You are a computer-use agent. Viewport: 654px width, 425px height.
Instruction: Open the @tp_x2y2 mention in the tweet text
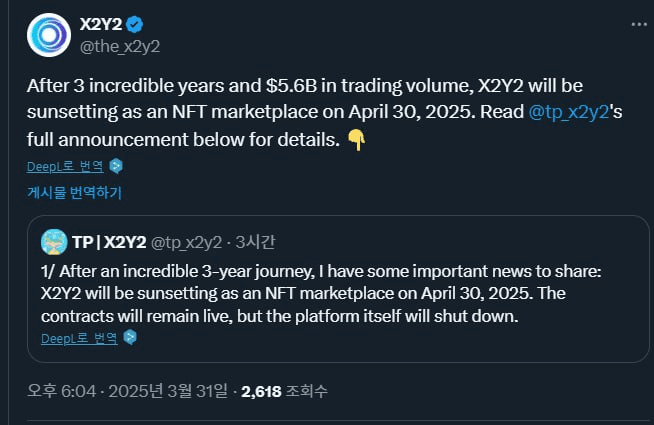(x=566, y=113)
